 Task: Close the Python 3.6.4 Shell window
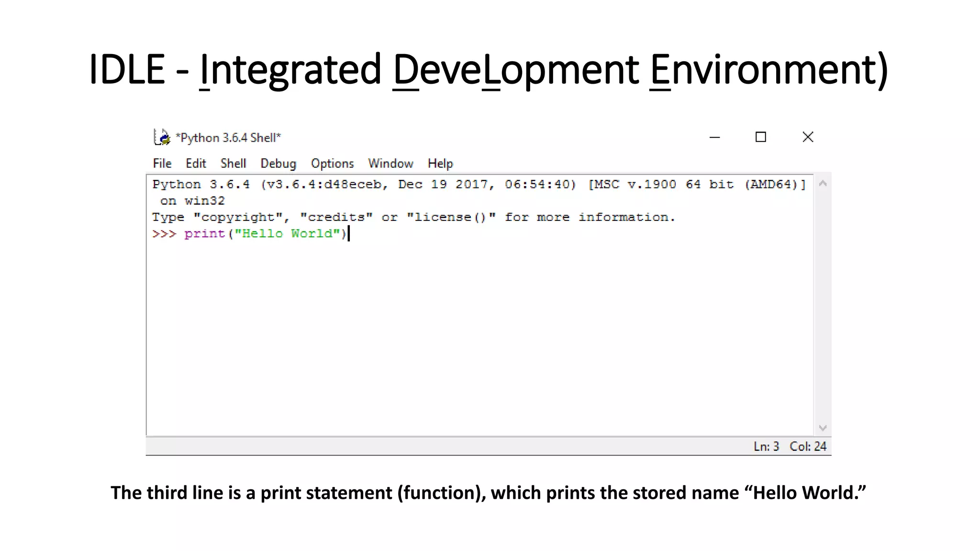[x=808, y=137]
